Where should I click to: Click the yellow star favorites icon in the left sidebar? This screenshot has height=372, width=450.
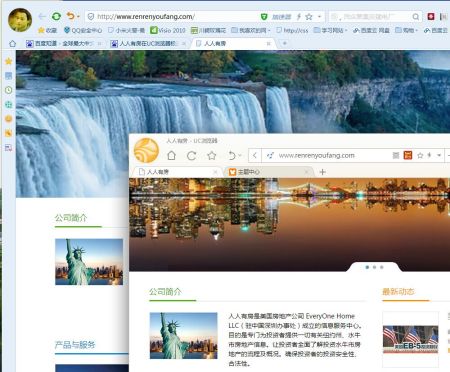9,61
